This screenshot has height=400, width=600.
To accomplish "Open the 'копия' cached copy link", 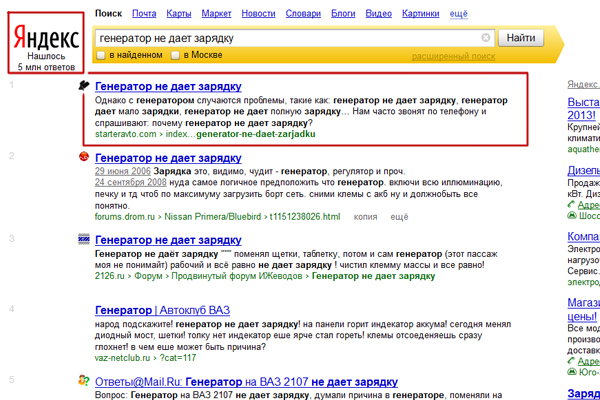I will (365, 217).
